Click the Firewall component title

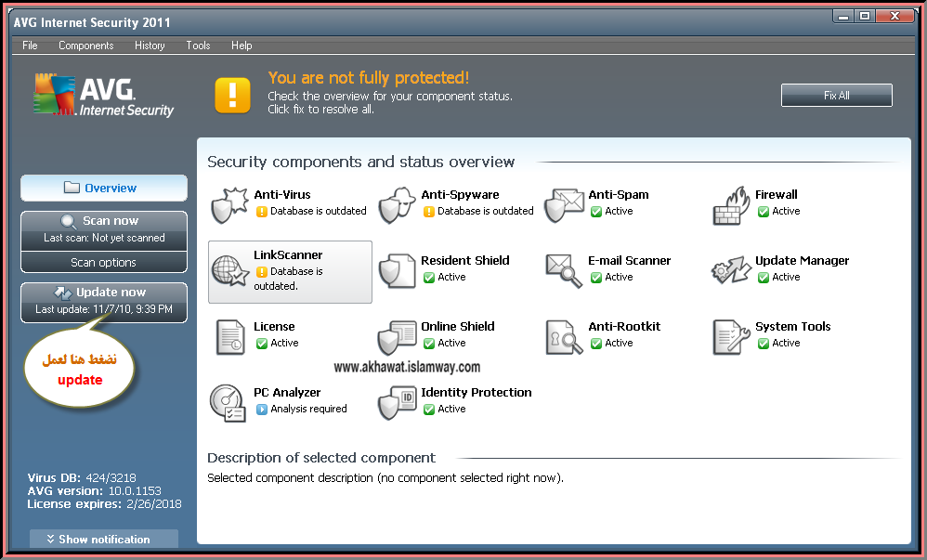coord(777,194)
